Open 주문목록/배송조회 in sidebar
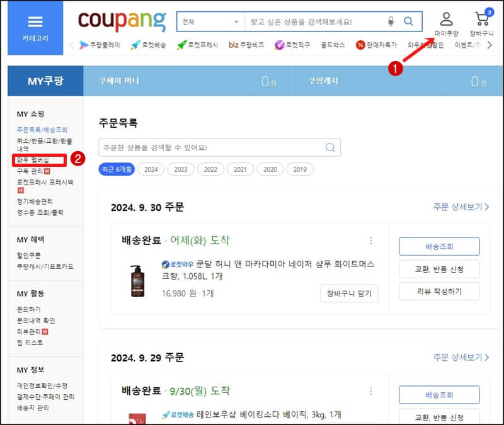This screenshot has height=425, width=504. coord(42,130)
